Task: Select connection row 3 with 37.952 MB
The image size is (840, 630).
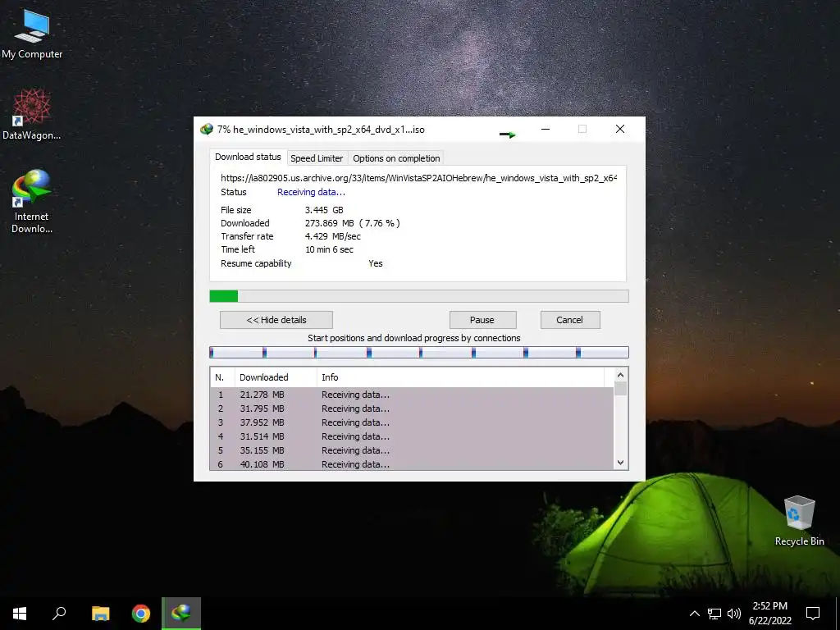Action: 412,422
